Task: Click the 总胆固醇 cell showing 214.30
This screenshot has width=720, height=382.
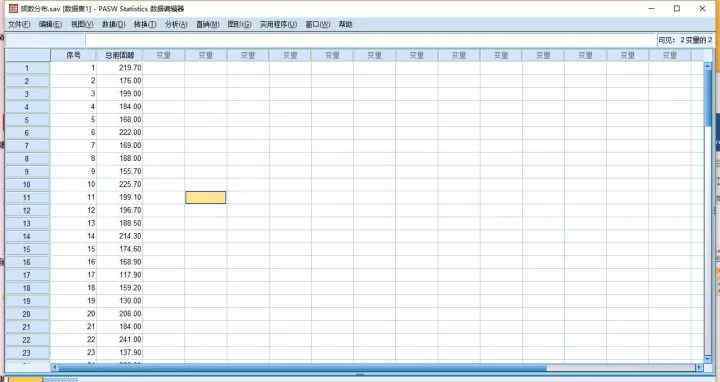Action: pyautogui.click(x=120, y=236)
